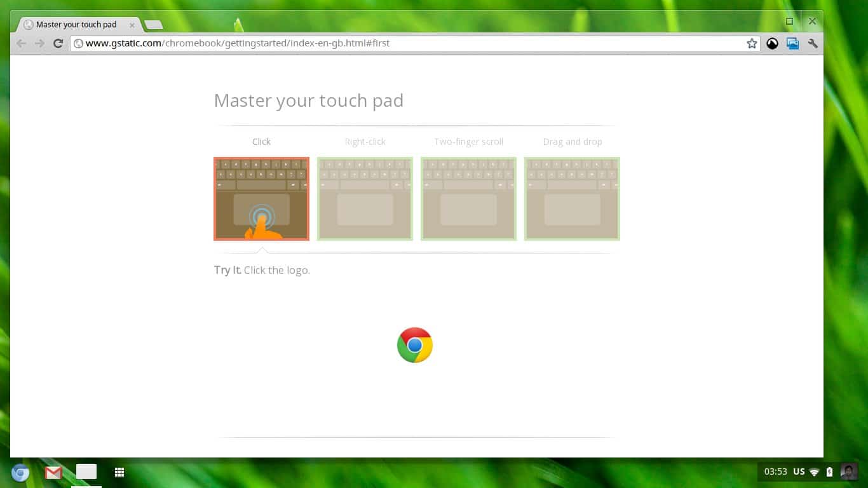Close the browser window
This screenshot has height=488, width=868.
click(x=812, y=21)
